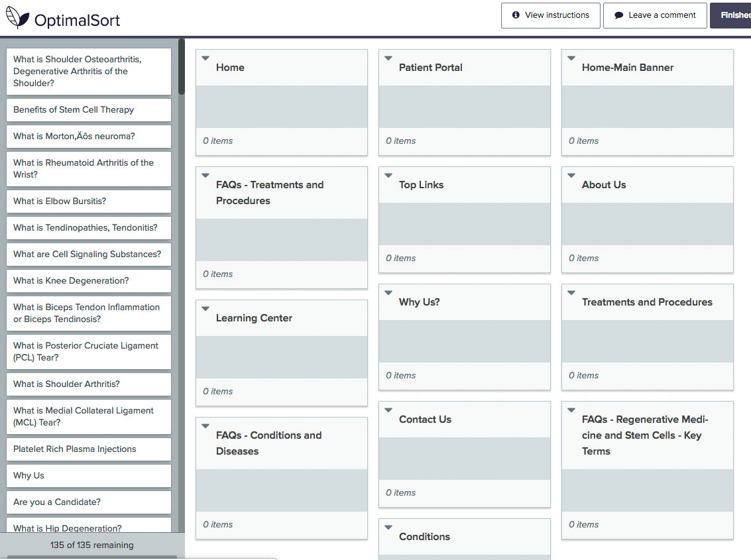Select the 'What is Hip Degeneration?' card

89,525
